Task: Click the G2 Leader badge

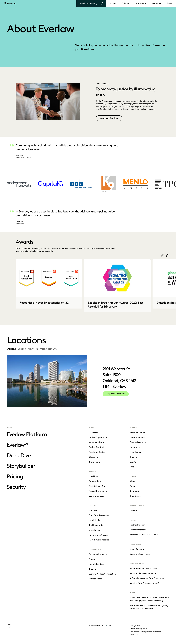Action: point(49,278)
